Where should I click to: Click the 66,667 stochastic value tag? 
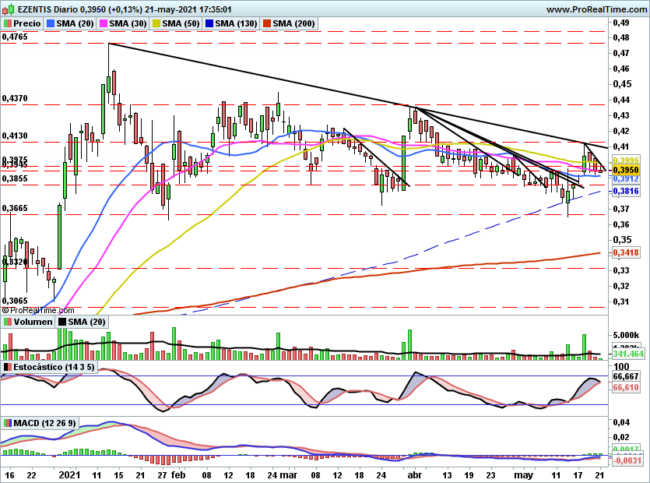625,376
